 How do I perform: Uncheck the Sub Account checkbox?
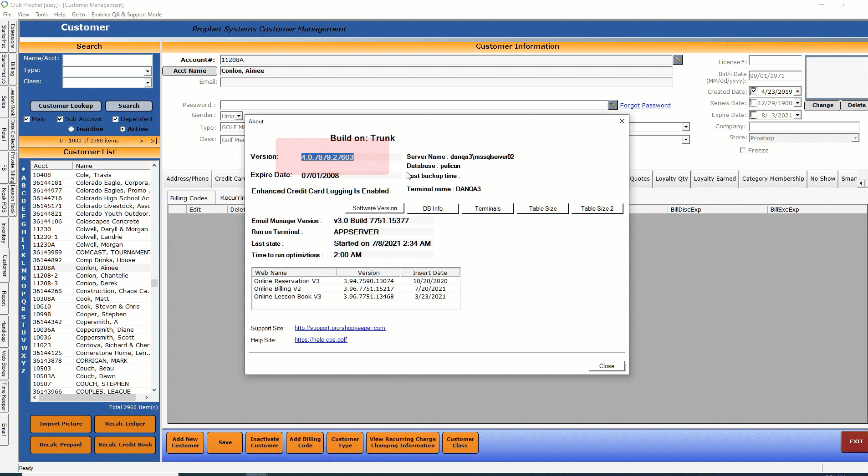tap(60, 119)
